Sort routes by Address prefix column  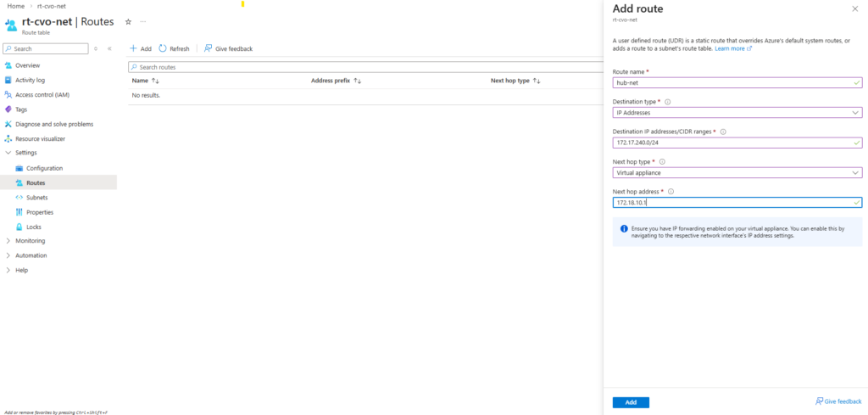click(336, 81)
